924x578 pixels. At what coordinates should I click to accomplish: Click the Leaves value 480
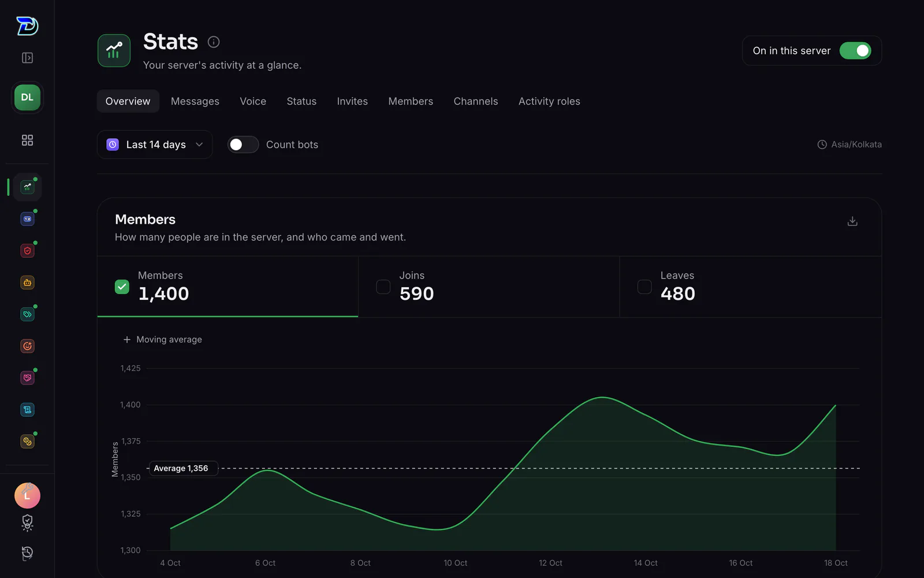[678, 294]
